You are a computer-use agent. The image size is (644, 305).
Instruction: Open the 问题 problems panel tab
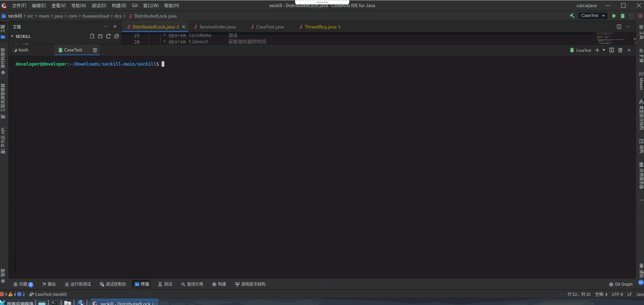[23, 284]
